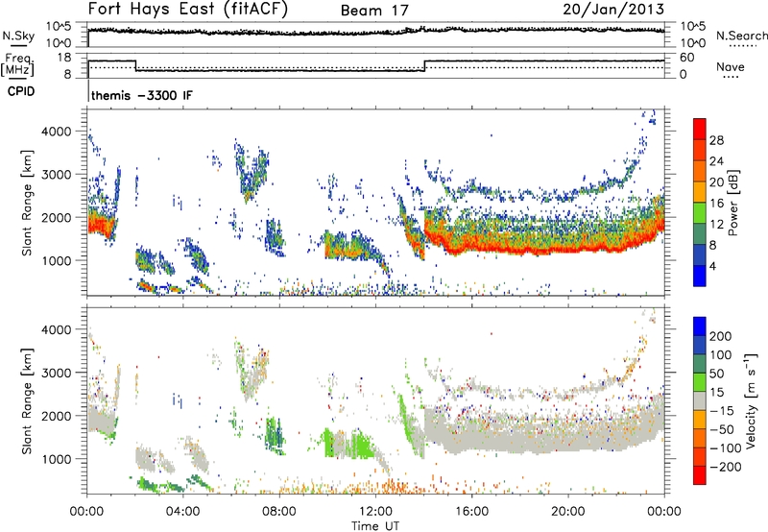Click the date '20/Jan/2013'
The height and width of the screenshot is (532, 768).
[x=613, y=9]
